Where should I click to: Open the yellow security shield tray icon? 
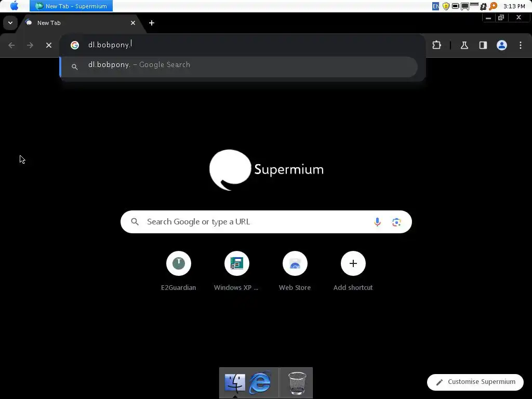(x=446, y=6)
